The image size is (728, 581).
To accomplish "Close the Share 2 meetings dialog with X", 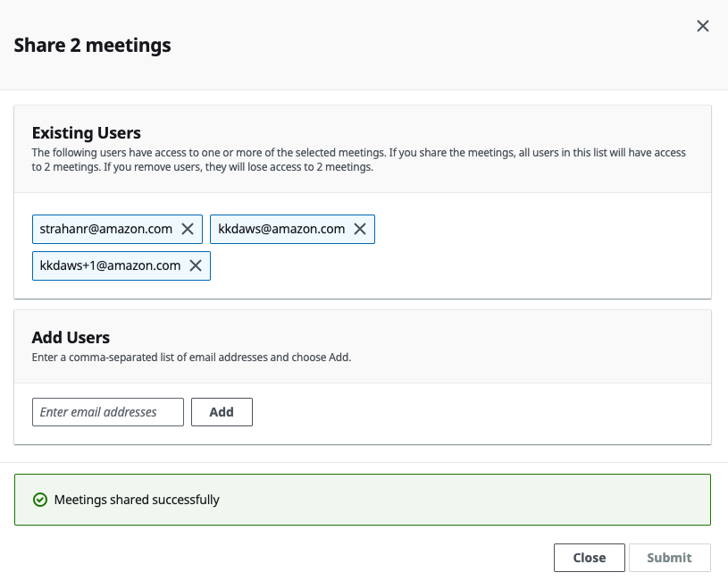I will (x=703, y=26).
